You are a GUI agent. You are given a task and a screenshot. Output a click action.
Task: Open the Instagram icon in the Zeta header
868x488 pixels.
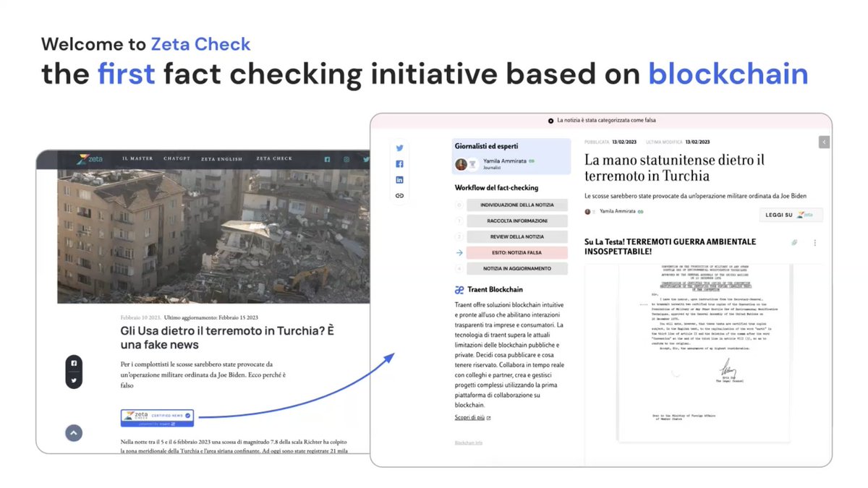pos(346,159)
